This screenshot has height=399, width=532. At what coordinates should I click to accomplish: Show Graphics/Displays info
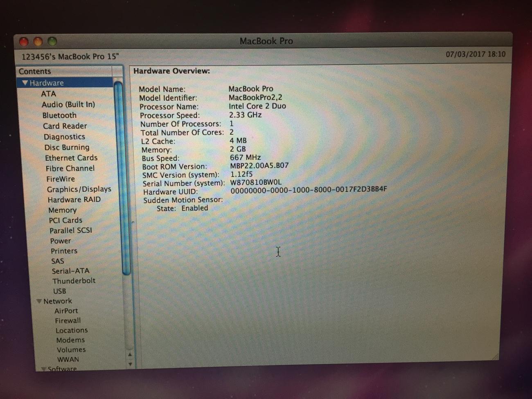79,189
